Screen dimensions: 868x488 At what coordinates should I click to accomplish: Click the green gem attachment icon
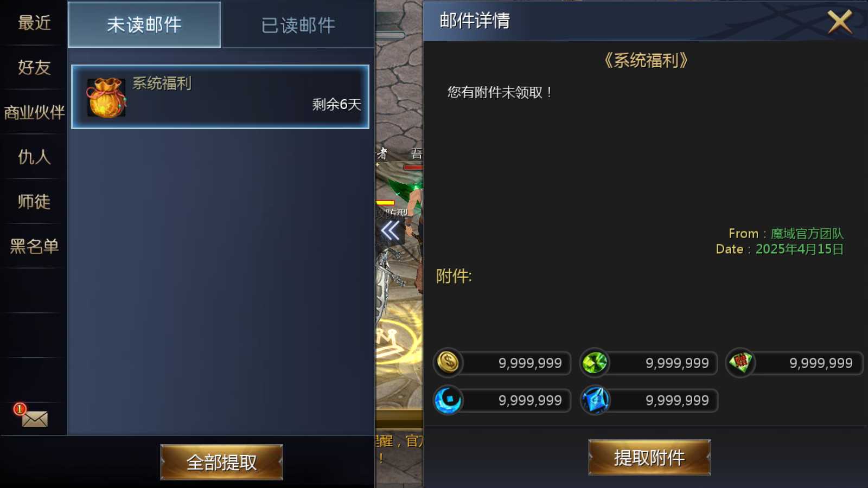(x=595, y=363)
